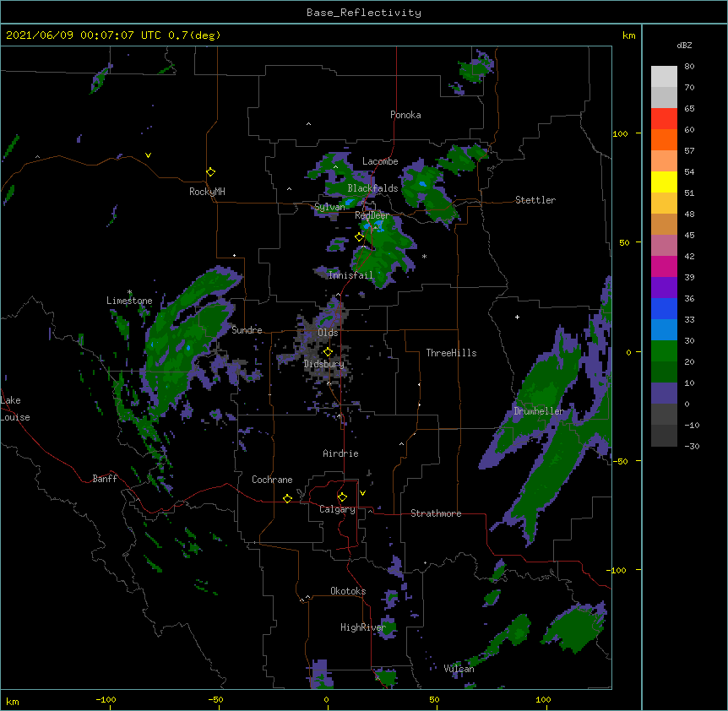Image resolution: width=728 pixels, height=711 pixels.
Task: Click the yellow diamond marker above Calgary
Action: point(342,497)
